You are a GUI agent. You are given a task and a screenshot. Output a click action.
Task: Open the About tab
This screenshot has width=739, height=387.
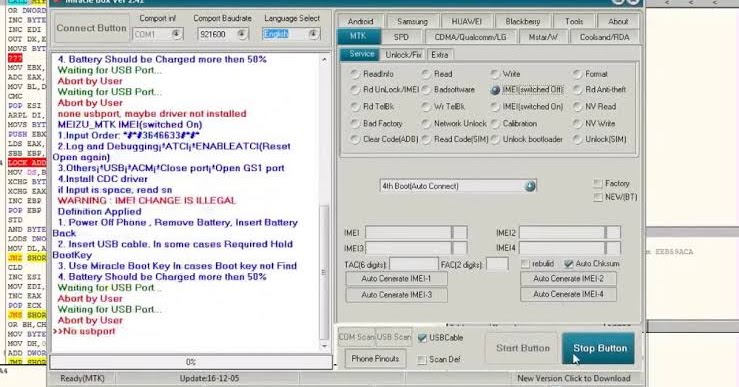(x=617, y=22)
